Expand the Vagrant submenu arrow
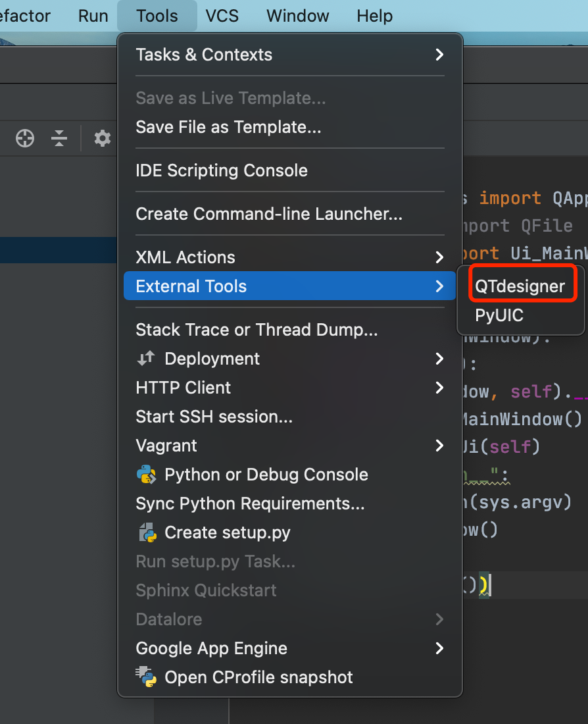Viewport: 588px width, 724px height. click(439, 446)
